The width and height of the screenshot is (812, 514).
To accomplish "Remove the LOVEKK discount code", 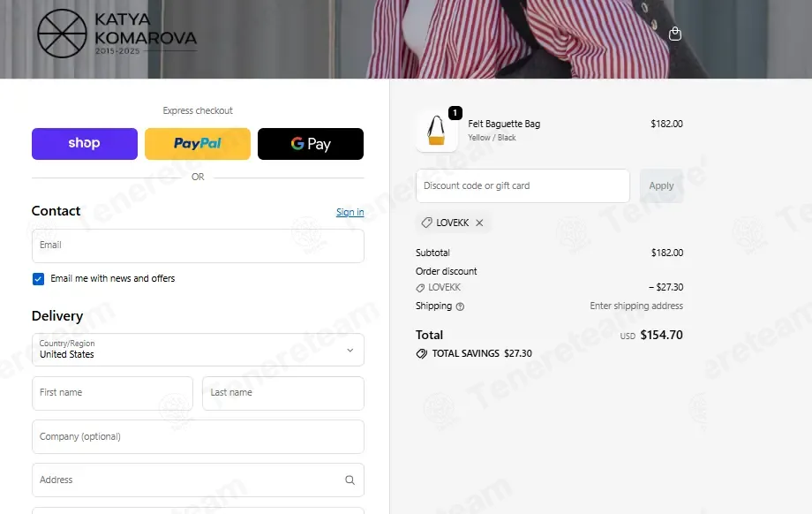I will pyautogui.click(x=479, y=223).
